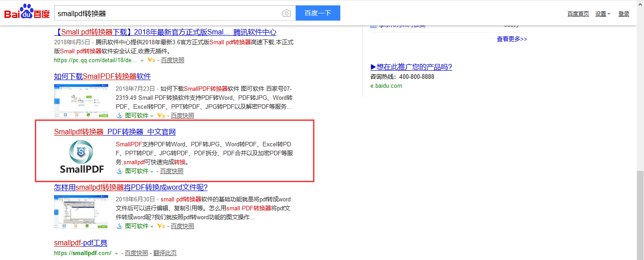Viewport: 644px width, 260px height.
Task: Click 翻译此页 for smallpdf.com
Action: pos(165,253)
